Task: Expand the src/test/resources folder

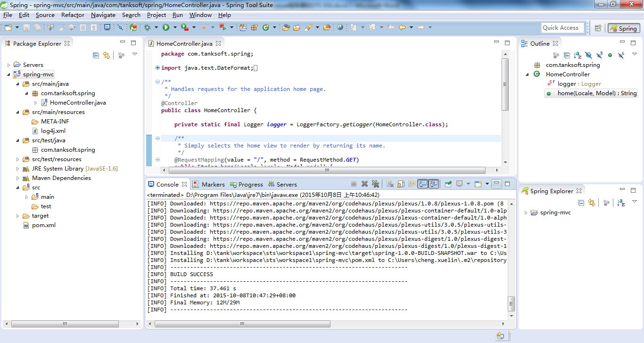Action: 17,159
